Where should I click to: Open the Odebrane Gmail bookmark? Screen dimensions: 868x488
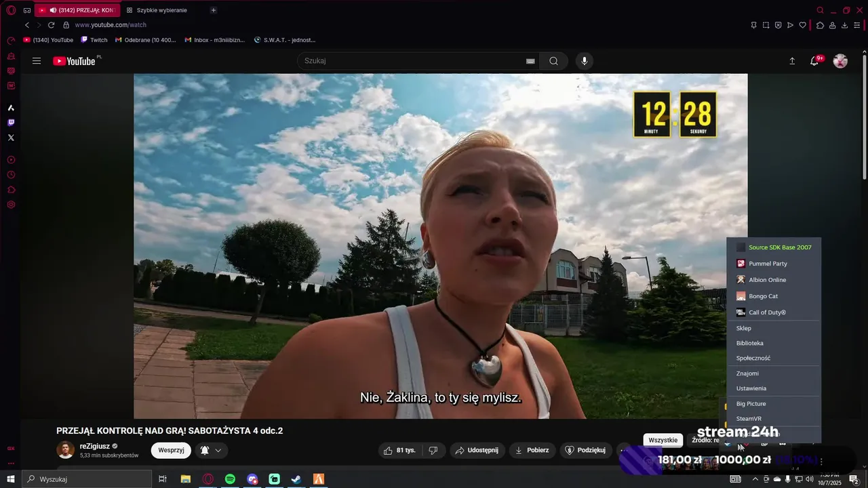pyautogui.click(x=145, y=40)
